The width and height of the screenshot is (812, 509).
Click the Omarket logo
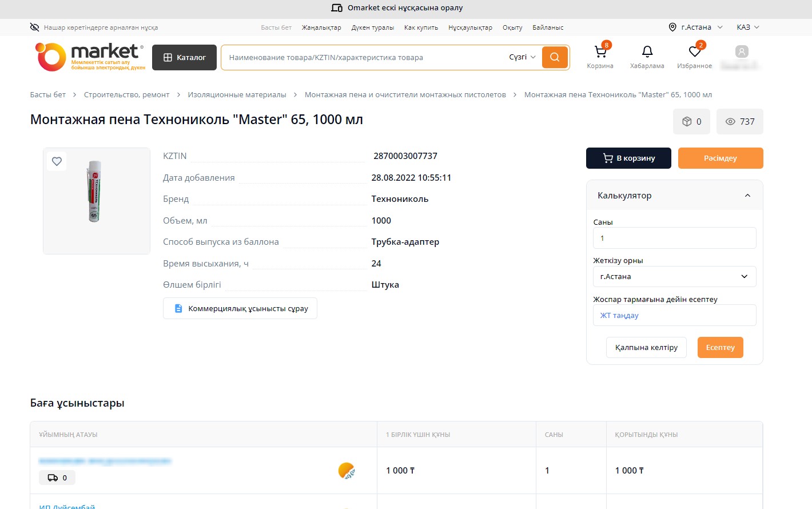coord(90,57)
